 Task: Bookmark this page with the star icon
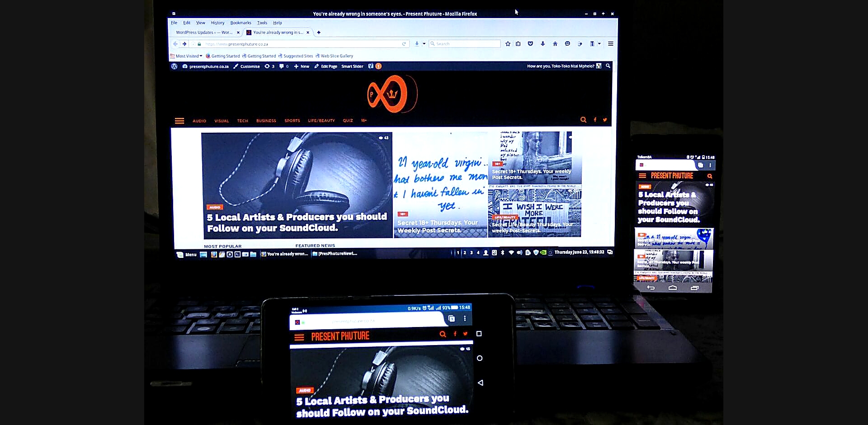pyautogui.click(x=508, y=44)
